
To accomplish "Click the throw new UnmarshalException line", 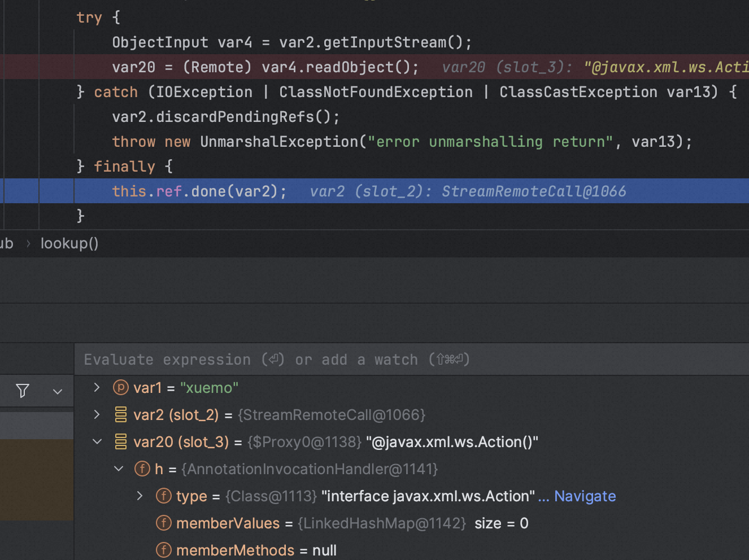I will click(x=402, y=142).
